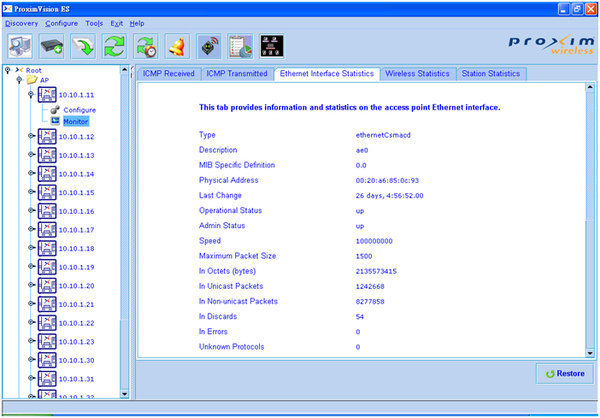
Task: Switch to ICMP Transmitted tab
Action: [237, 73]
